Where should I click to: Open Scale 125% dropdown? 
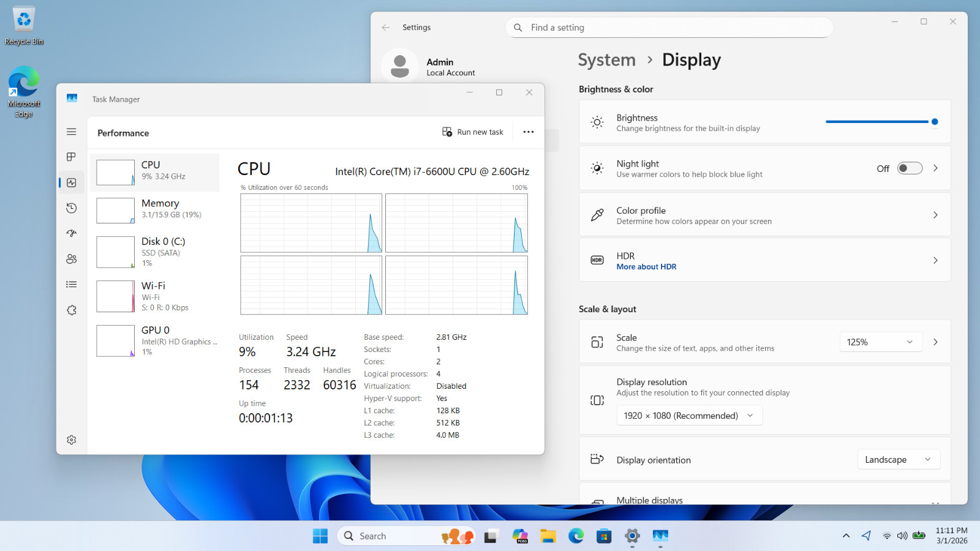(x=881, y=342)
